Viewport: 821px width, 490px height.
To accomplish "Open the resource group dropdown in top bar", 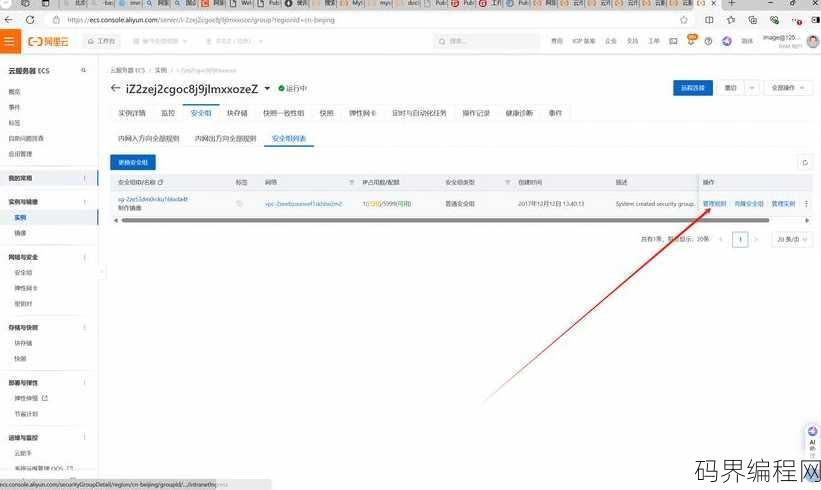I will click(x=160, y=41).
